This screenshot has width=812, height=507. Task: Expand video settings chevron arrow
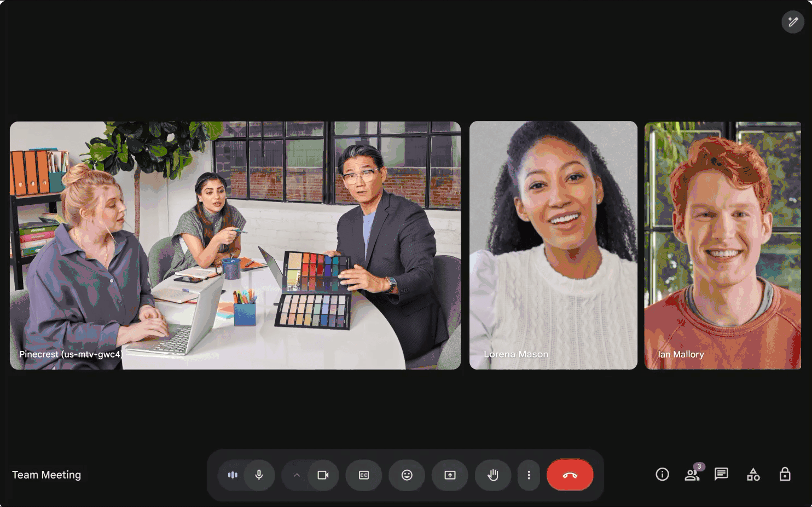(297, 475)
